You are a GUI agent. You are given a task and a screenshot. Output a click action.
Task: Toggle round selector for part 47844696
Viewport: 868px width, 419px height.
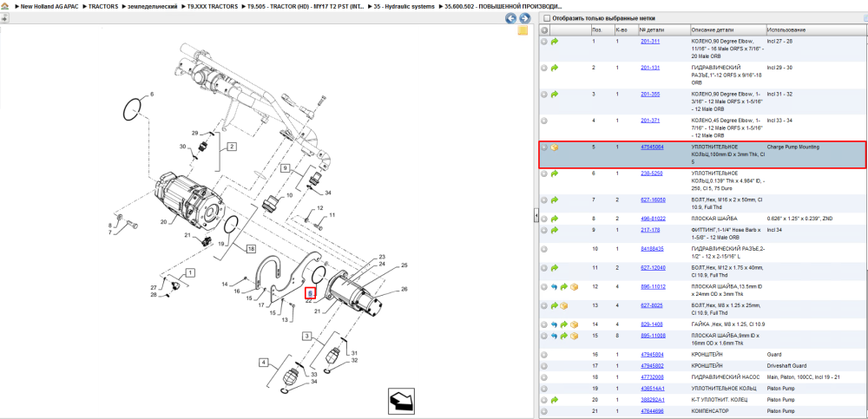tap(544, 411)
